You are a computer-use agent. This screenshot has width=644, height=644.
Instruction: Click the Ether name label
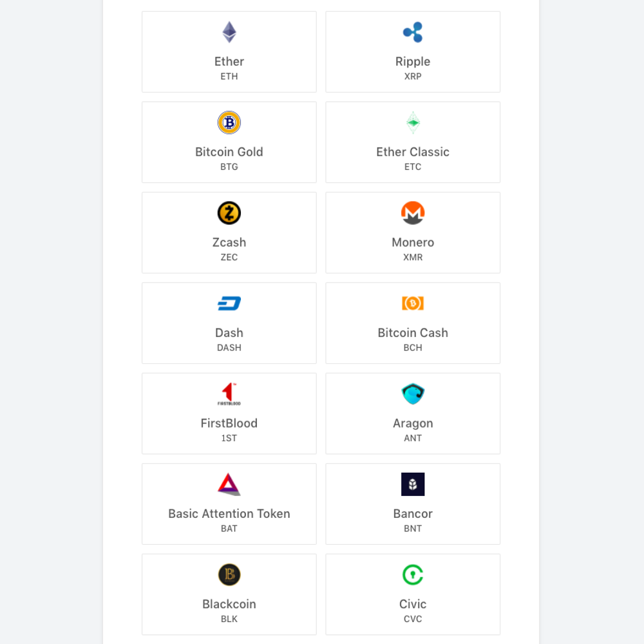click(x=229, y=61)
